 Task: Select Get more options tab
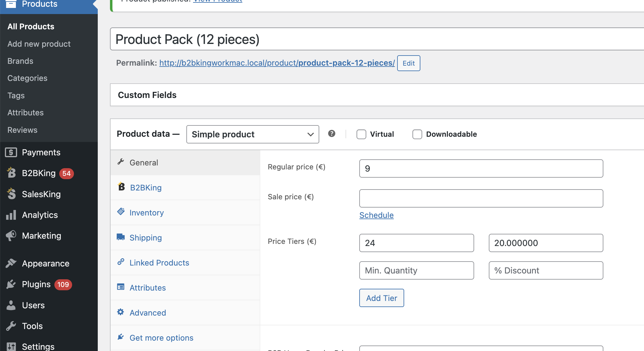click(185, 338)
